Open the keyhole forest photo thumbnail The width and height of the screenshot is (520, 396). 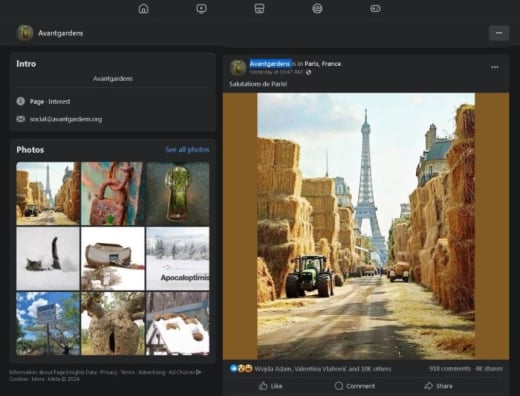(178, 194)
